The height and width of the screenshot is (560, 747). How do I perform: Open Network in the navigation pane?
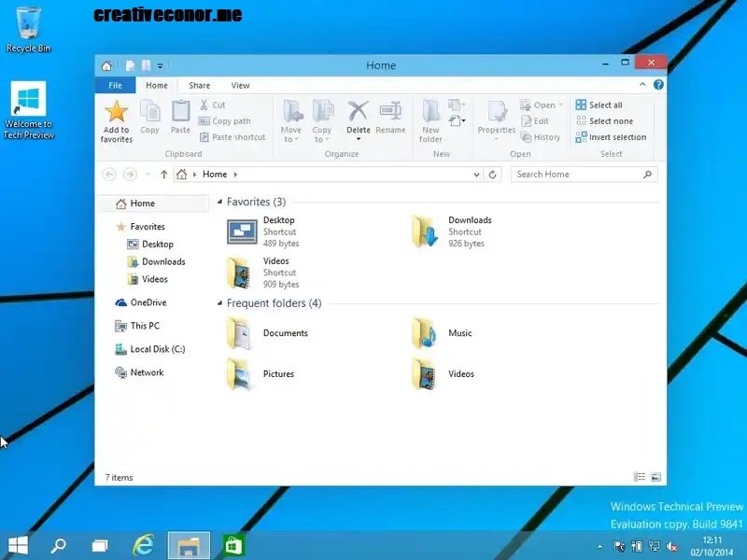coord(139,372)
